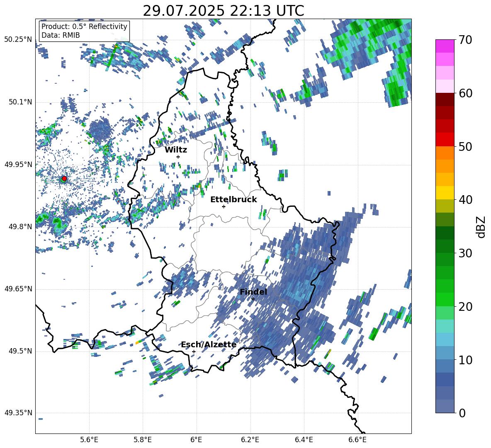Image resolution: width=491 pixels, height=448 pixels.
Task: Click the 50.25°N latitude label
Action: coord(18,40)
